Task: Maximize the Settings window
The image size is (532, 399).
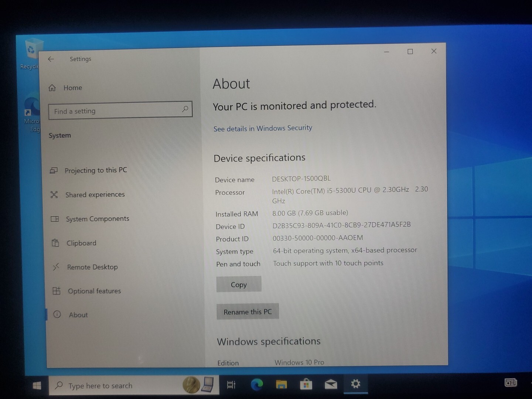Action: coord(410,52)
